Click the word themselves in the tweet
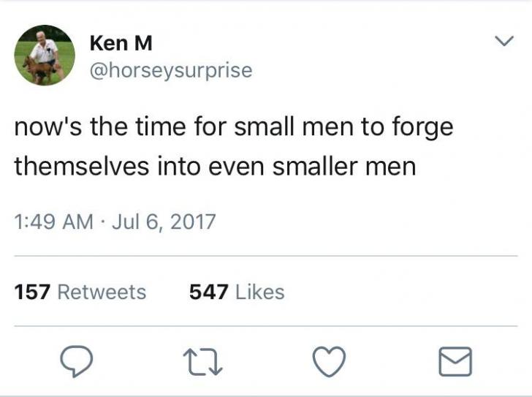The height and width of the screenshot is (397, 532). [80, 166]
